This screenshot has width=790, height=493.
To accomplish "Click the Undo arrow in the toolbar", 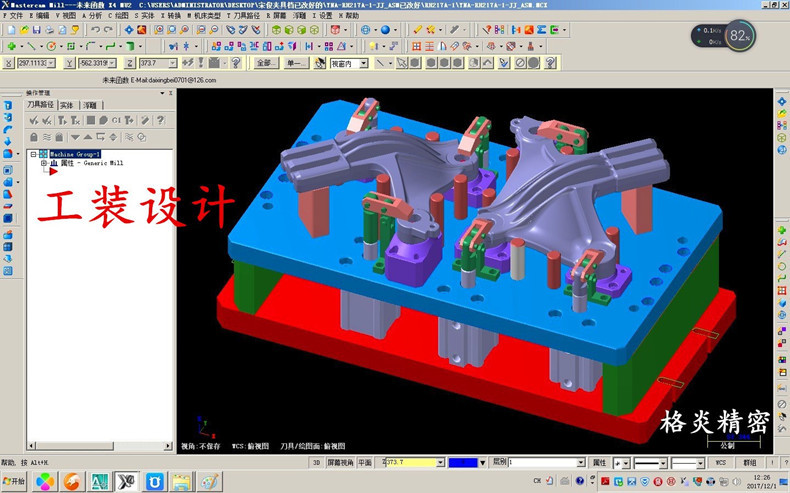I will pos(95,30).
